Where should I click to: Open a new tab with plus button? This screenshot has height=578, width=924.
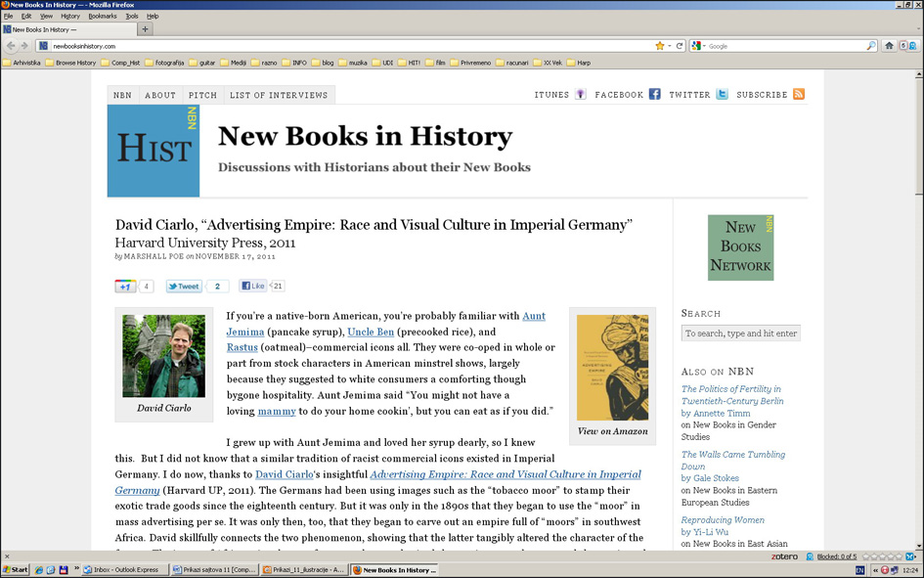[x=146, y=29]
